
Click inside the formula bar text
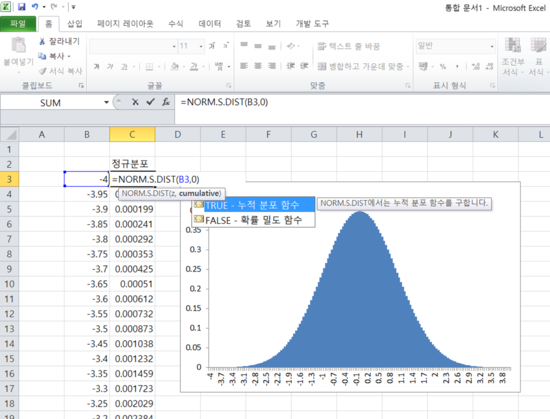(x=224, y=102)
